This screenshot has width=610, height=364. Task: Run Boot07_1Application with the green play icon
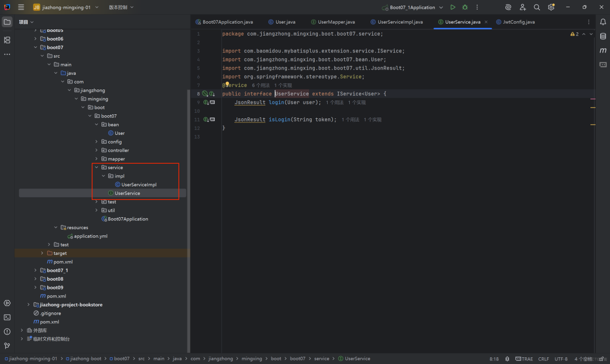453,7
